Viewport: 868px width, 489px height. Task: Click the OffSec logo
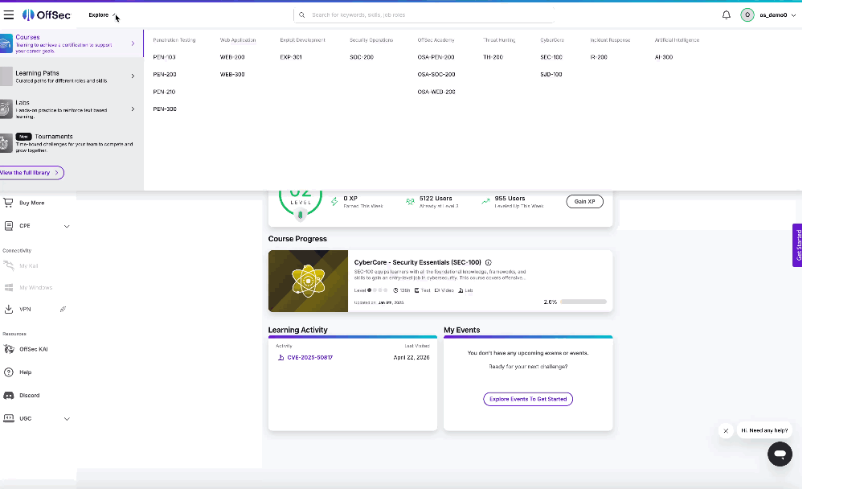[47, 15]
